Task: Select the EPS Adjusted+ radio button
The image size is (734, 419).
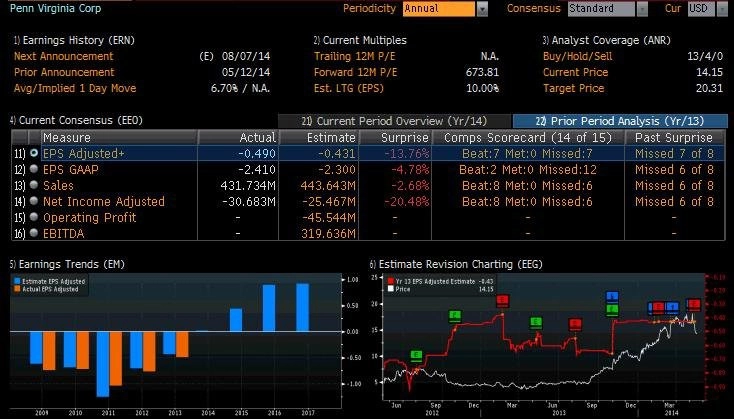Action: 34,153
